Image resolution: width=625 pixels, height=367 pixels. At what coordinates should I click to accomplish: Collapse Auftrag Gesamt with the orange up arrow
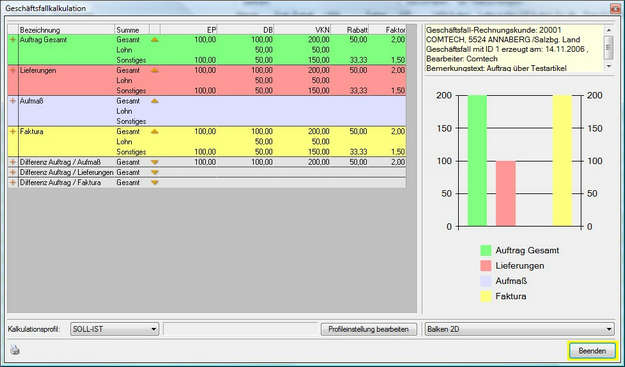click(155, 40)
